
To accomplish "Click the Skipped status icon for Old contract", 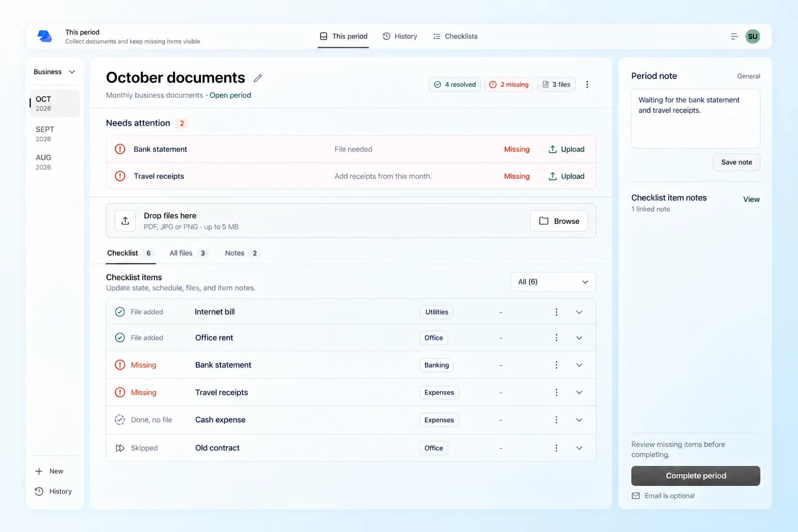I will click(x=120, y=448).
